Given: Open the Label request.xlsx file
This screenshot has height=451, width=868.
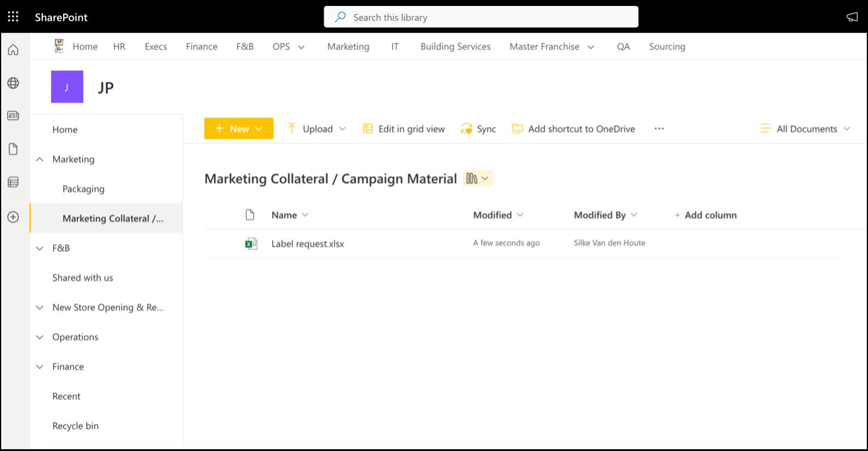Looking at the screenshot, I should point(307,244).
